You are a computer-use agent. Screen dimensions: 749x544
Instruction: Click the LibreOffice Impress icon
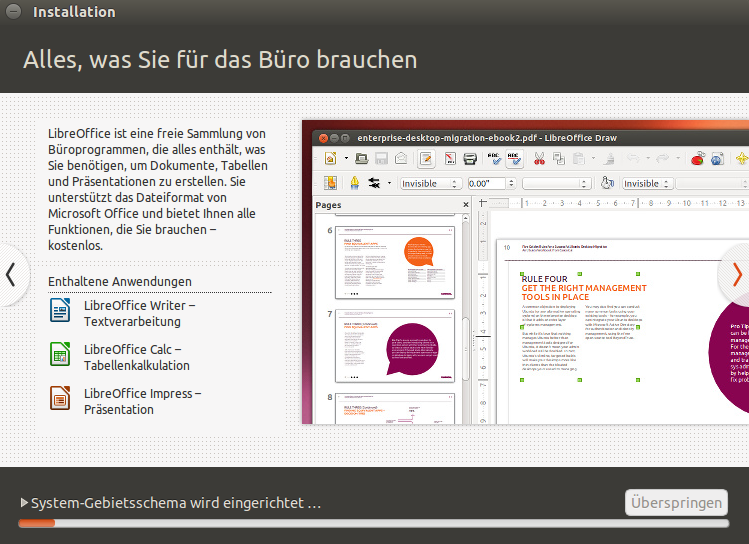pyautogui.click(x=60, y=398)
